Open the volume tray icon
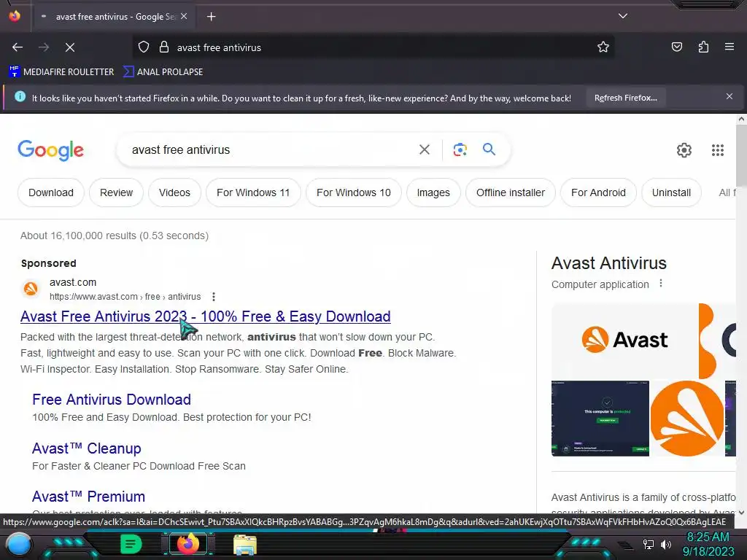 coord(666,544)
